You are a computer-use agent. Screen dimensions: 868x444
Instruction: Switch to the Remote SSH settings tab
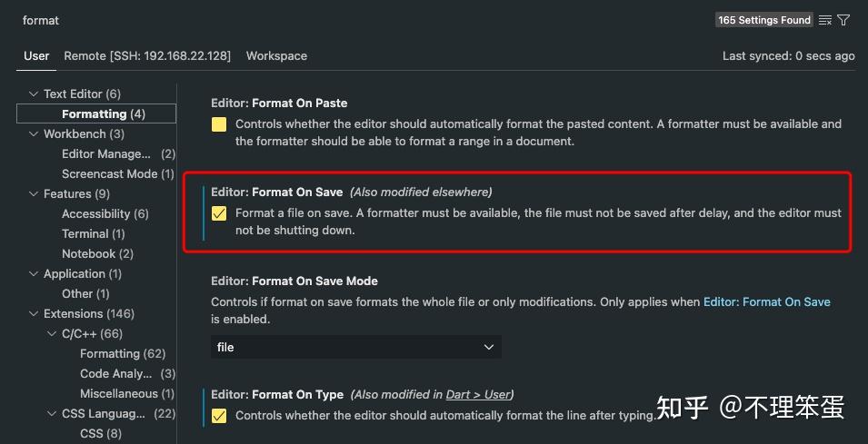(147, 55)
